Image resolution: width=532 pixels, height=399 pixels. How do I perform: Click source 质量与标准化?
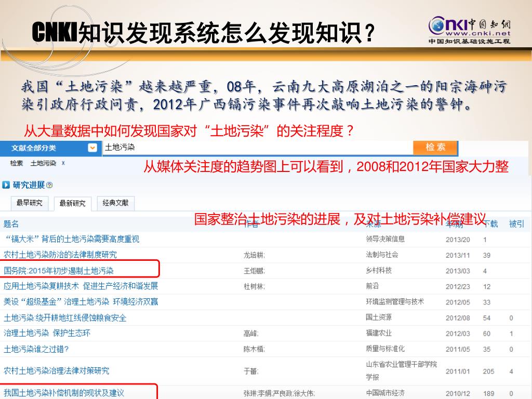pos(385,349)
